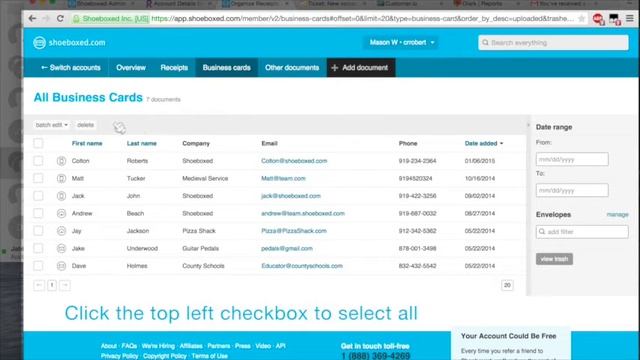Open the Other documents tab
640x360 pixels.
point(292,68)
